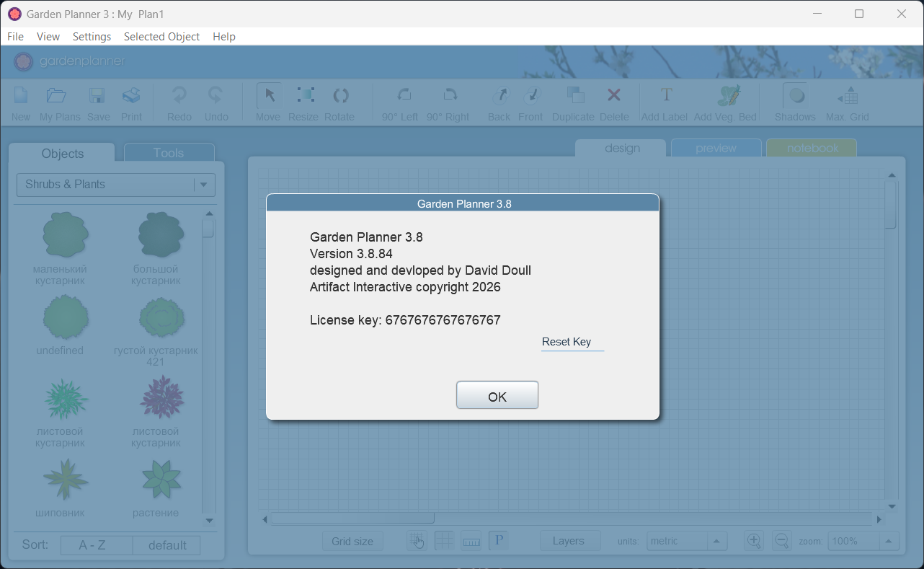
Task: Rotate object 90° Right
Action: 450,95
